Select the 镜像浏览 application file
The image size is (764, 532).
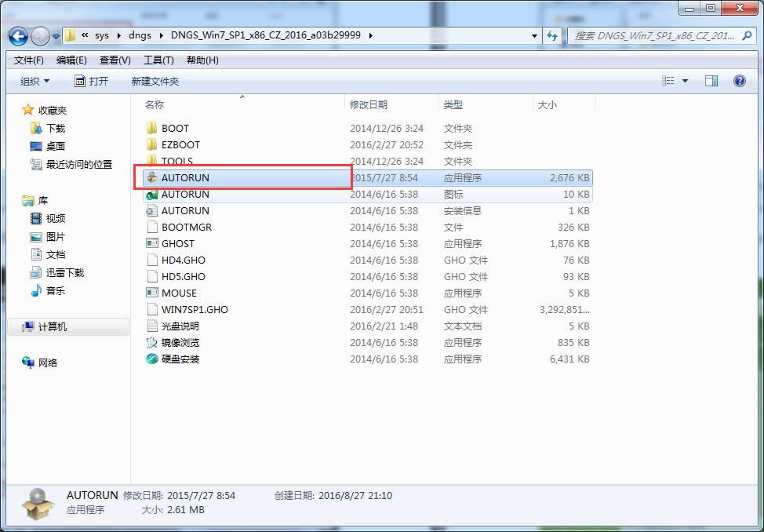tap(180, 343)
